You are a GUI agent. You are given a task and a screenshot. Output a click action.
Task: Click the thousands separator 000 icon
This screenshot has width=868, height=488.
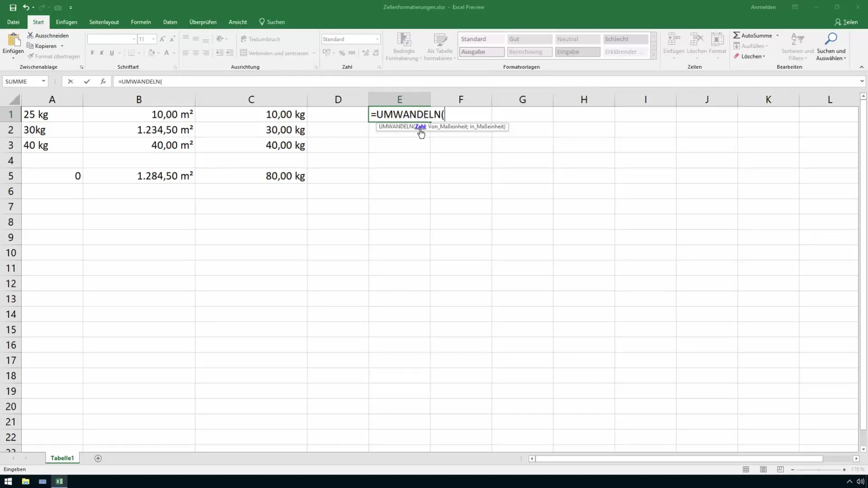coord(352,53)
